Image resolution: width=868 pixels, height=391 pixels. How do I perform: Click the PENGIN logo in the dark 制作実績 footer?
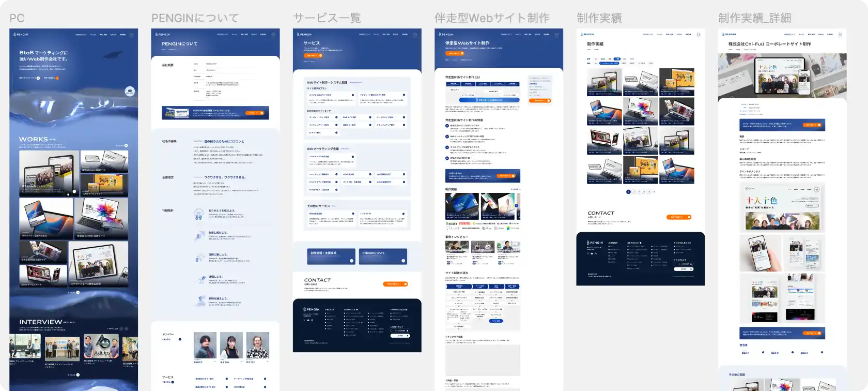(x=595, y=243)
